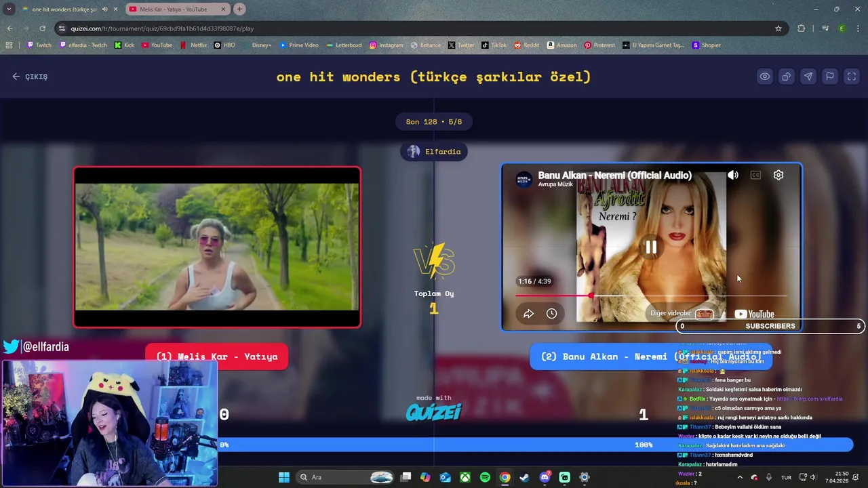
Task: Click the browser back arrow
Action: pos(9,28)
